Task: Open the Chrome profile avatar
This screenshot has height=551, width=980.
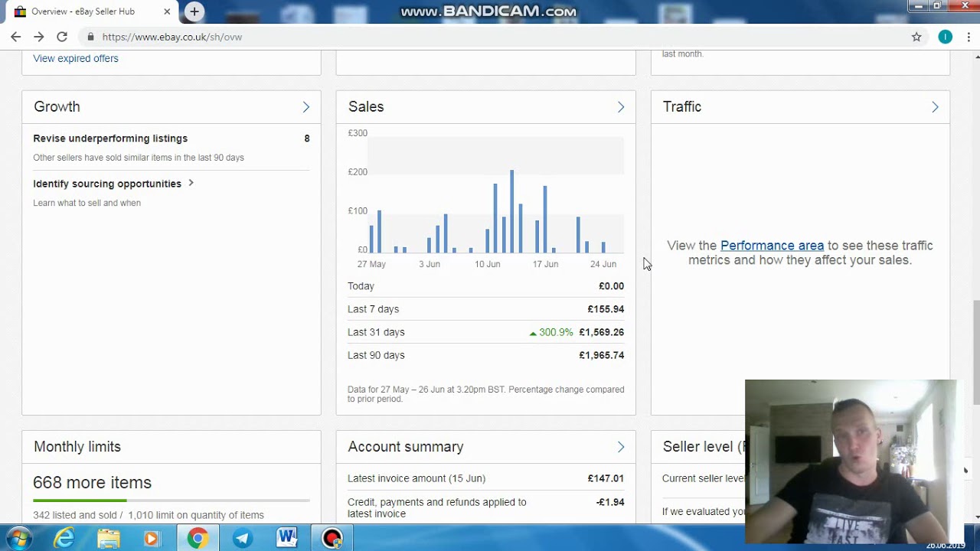Action: [946, 37]
